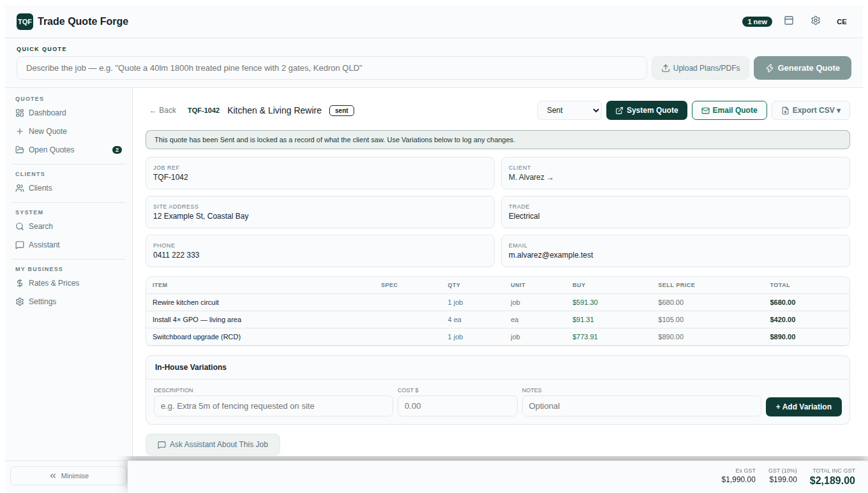Click the ITEM column header

(x=160, y=285)
